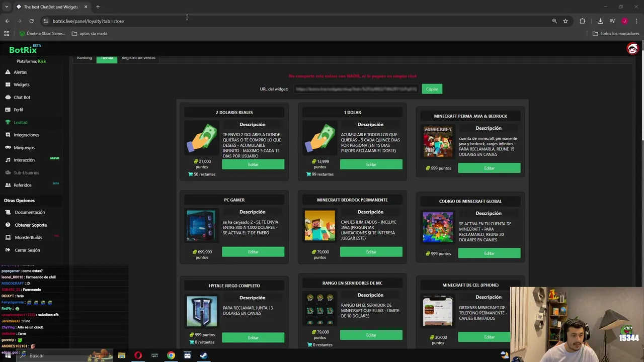Open the Widgets section

21,84
